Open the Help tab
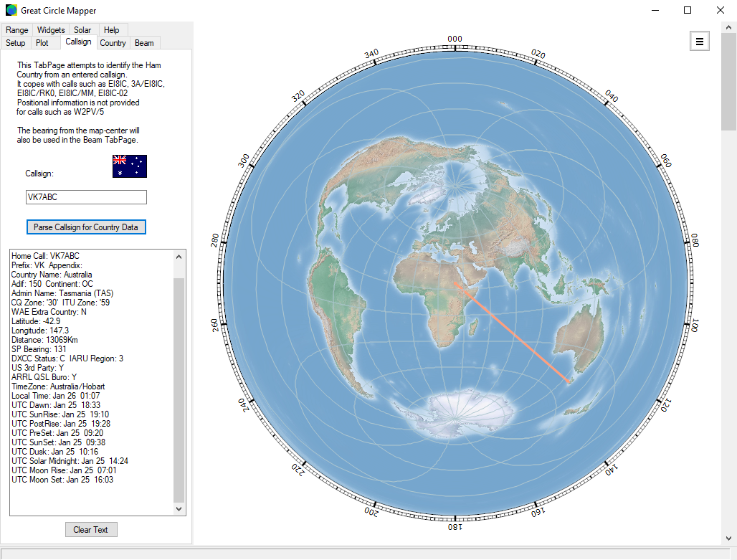The image size is (737, 560). pyautogui.click(x=111, y=29)
